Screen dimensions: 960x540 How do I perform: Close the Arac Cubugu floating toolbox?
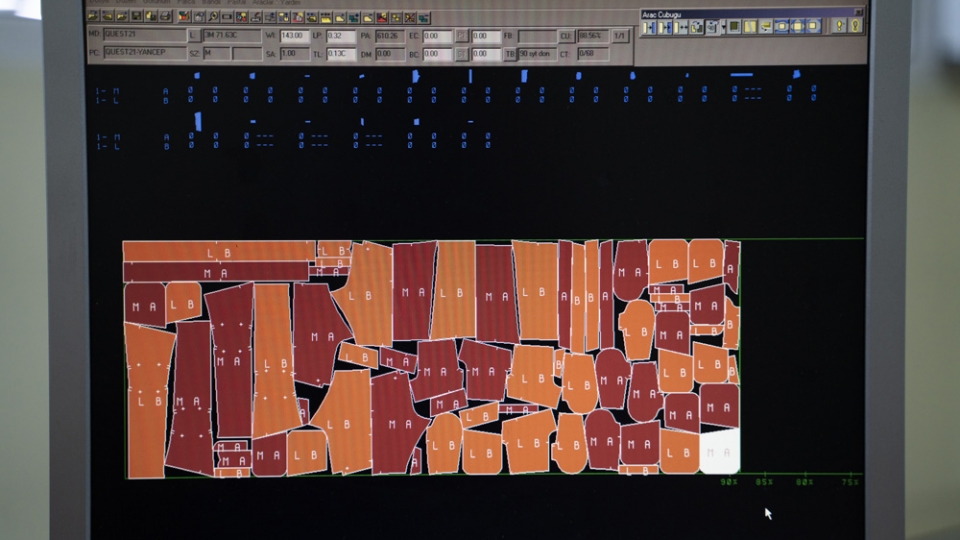pyautogui.click(x=858, y=12)
